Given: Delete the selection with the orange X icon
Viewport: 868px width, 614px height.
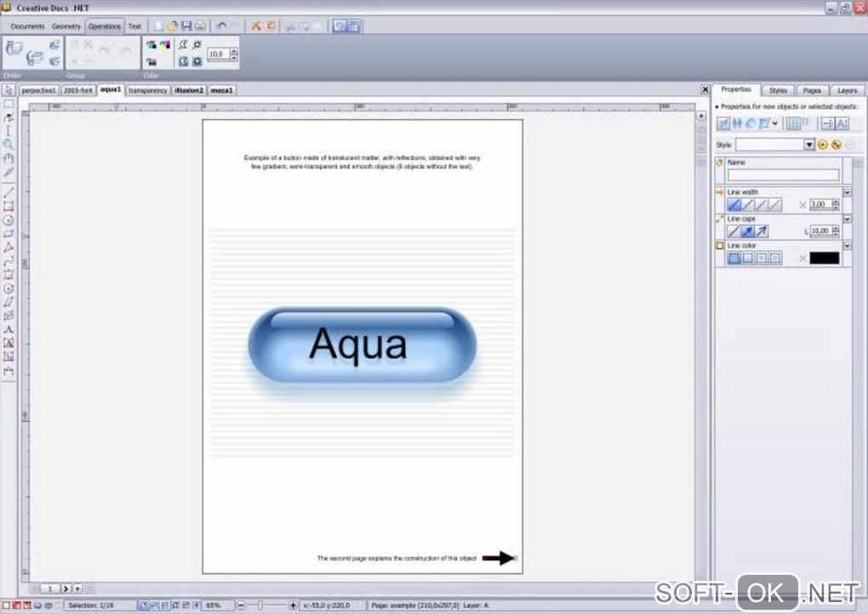Looking at the screenshot, I should pyautogui.click(x=256, y=26).
